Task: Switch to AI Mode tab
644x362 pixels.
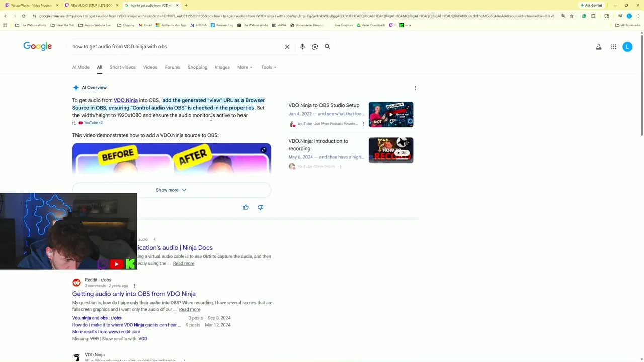Action: [x=80, y=67]
